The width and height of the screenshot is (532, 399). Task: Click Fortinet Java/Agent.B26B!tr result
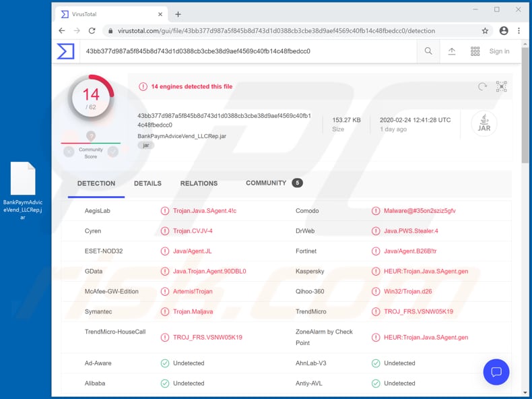[410, 251]
